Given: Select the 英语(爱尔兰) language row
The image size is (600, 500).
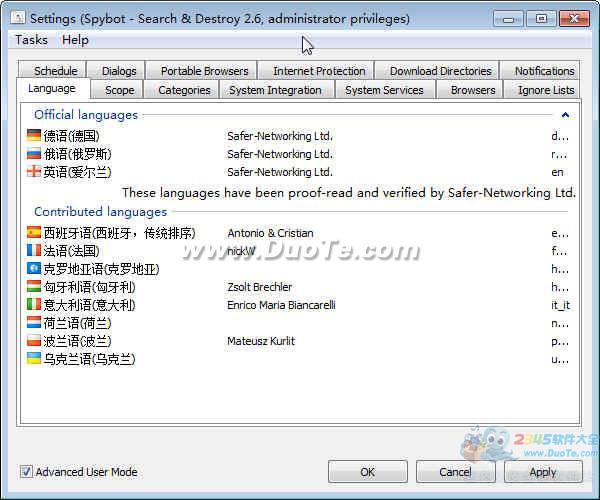Looking at the screenshot, I should pos(298,172).
